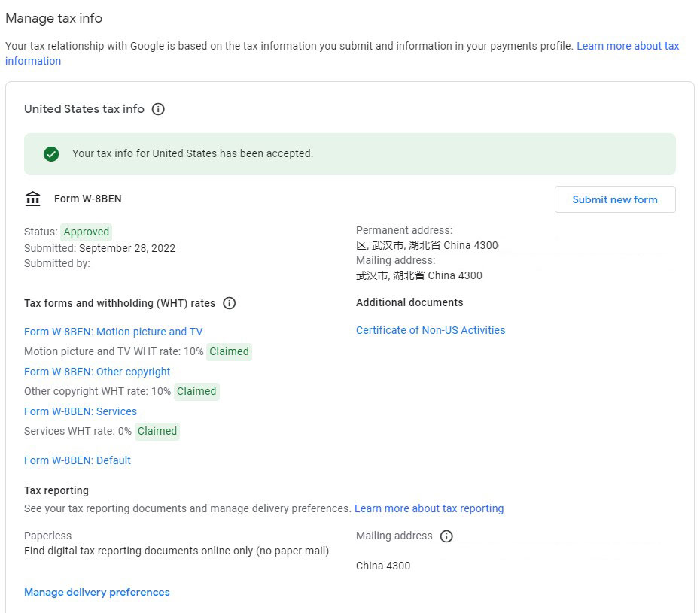
Task: Click the green checkmark in the accepted banner
Action: coord(51,154)
